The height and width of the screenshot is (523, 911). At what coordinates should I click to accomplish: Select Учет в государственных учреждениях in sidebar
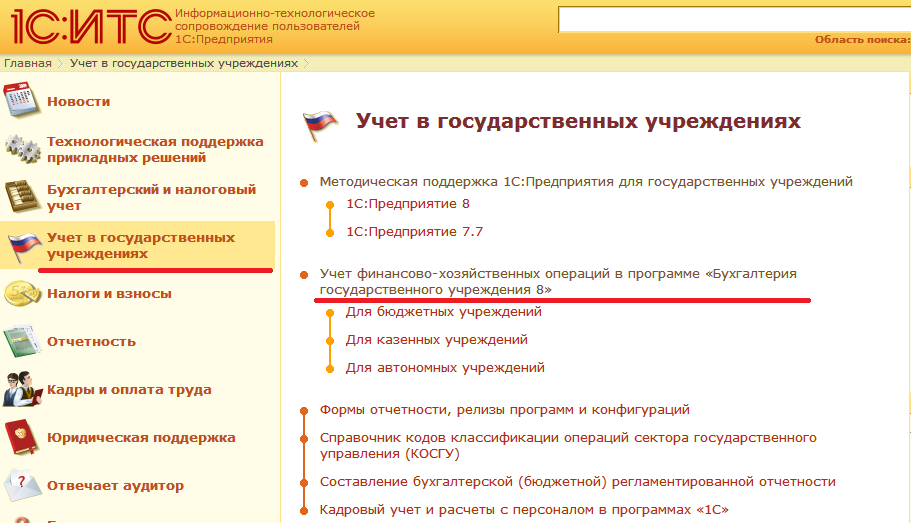tap(141, 245)
